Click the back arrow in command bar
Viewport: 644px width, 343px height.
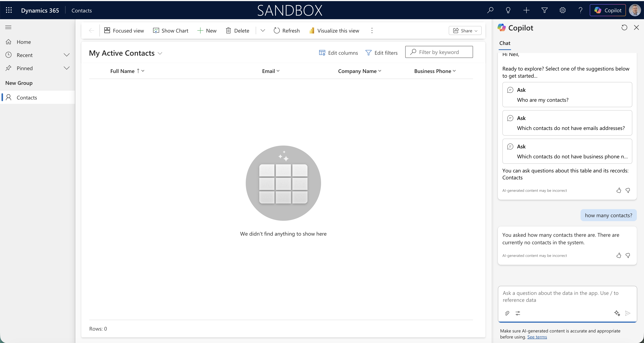coord(92,31)
